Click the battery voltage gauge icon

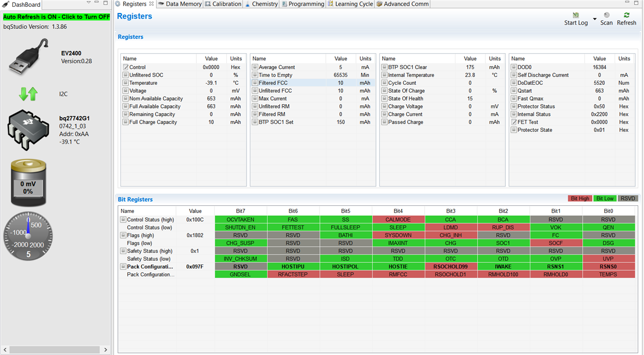[x=28, y=184]
